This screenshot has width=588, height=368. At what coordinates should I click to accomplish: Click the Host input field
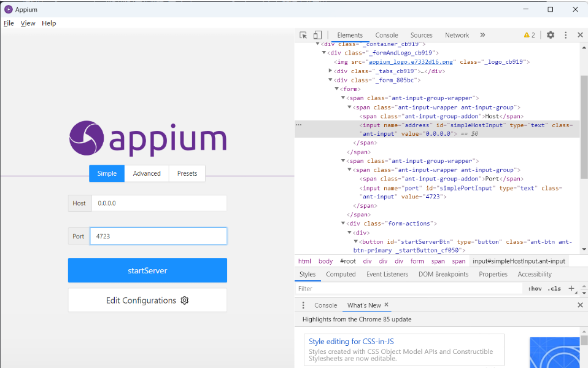coord(158,203)
